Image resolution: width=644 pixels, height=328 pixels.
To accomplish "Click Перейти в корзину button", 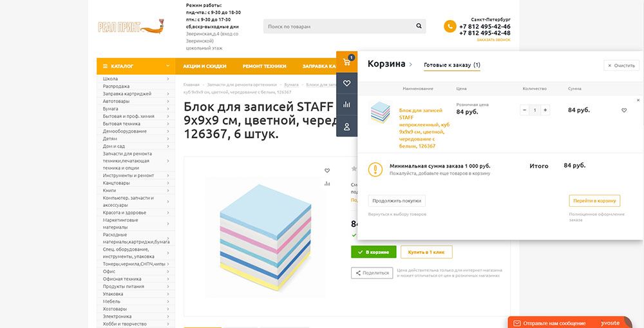I will 594,200.
